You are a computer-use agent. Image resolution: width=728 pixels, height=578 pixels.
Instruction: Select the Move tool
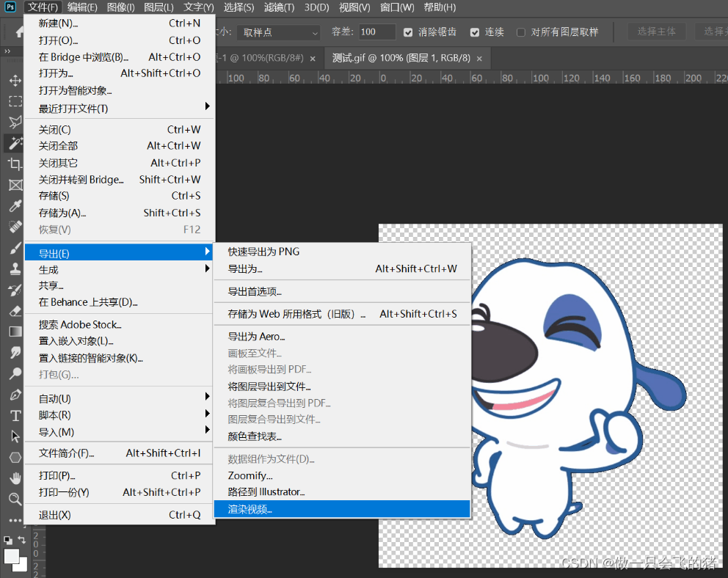(x=15, y=80)
